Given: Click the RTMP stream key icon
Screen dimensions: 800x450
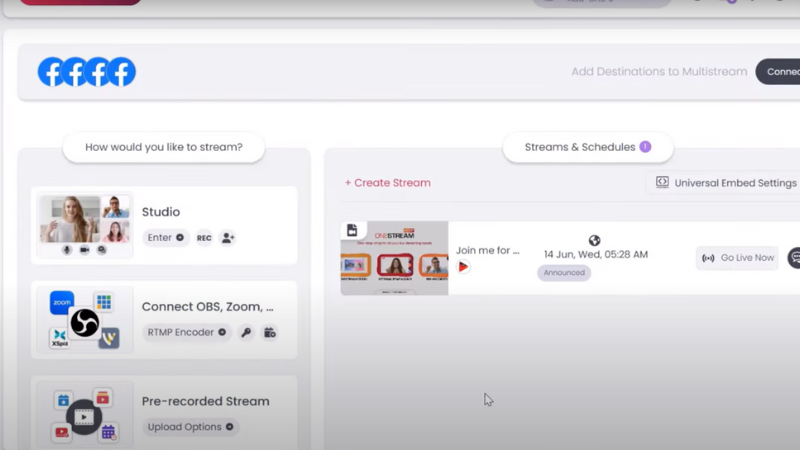Looking at the screenshot, I should [246, 333].
